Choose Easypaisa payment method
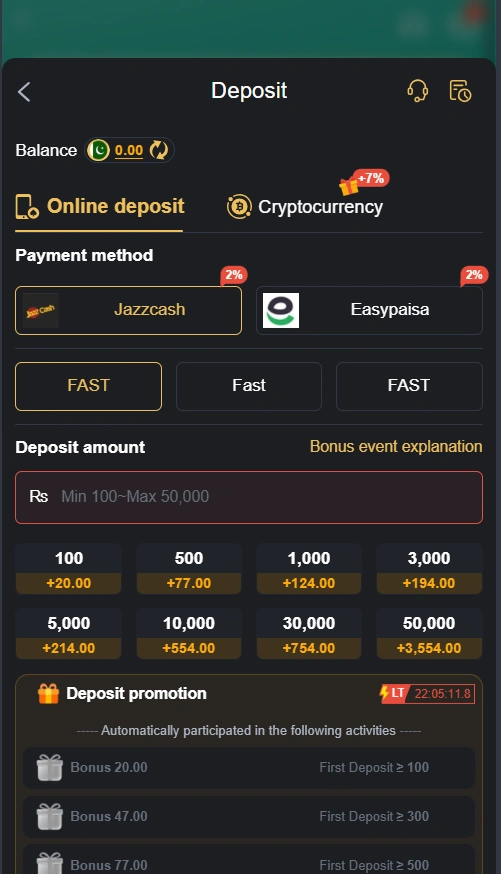 [369, 310]
